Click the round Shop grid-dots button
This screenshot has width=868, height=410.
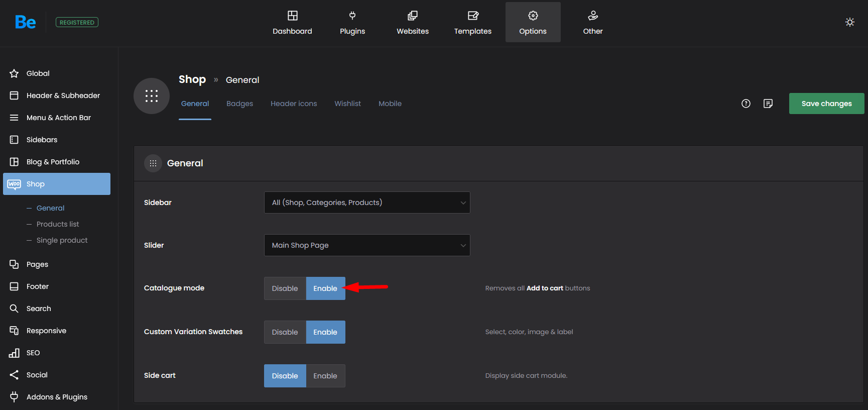click(x=152, y=96)
